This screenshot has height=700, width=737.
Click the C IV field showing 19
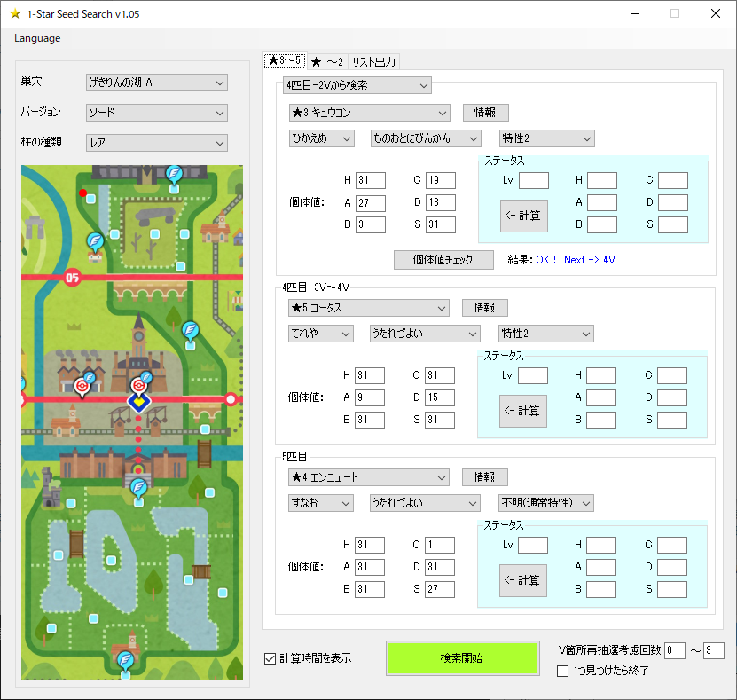coord(441,180)
